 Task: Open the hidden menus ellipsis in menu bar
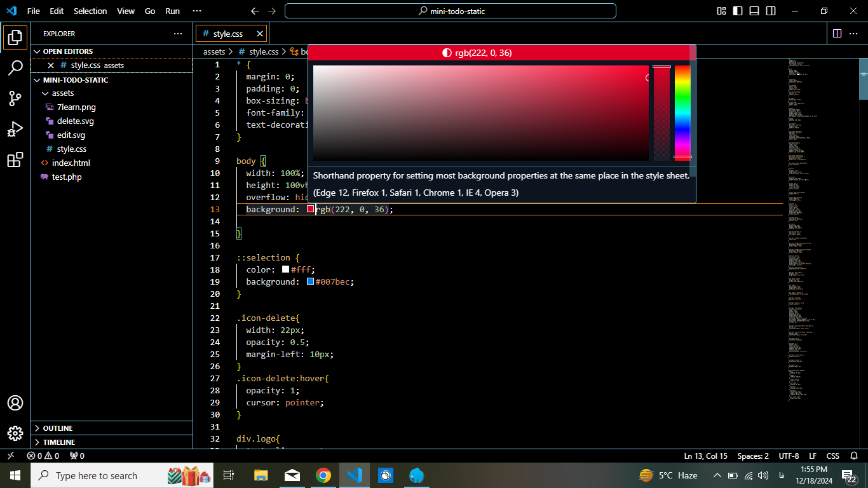click(x=196, y=11)
